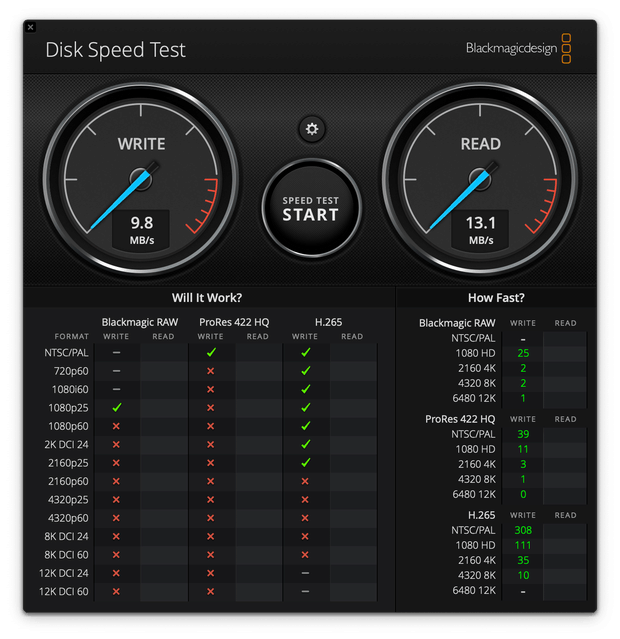Click the H.265 1080p25 write check mark
Screen dimensions: 620x639
click(x=305, y=408)
